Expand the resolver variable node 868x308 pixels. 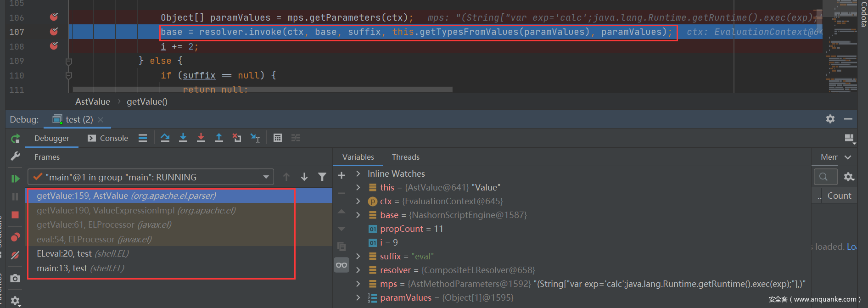point(358,270)
